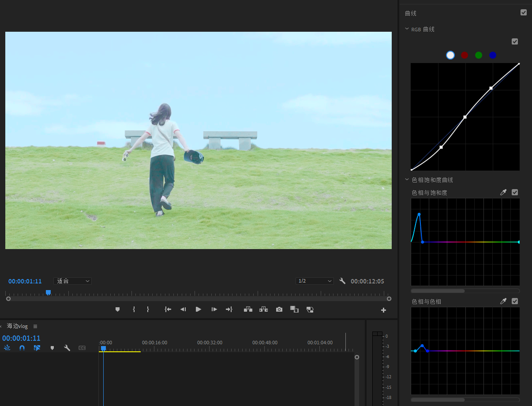
Task: Click the upper control point on RGB curve
Action: [x=491, y=88]
